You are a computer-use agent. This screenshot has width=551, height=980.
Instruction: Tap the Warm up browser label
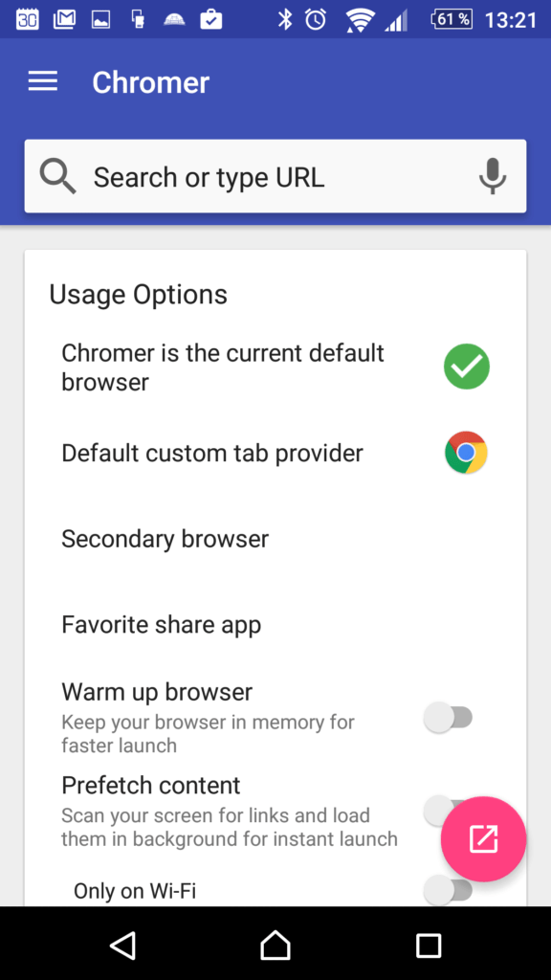(x=157, y=692)
